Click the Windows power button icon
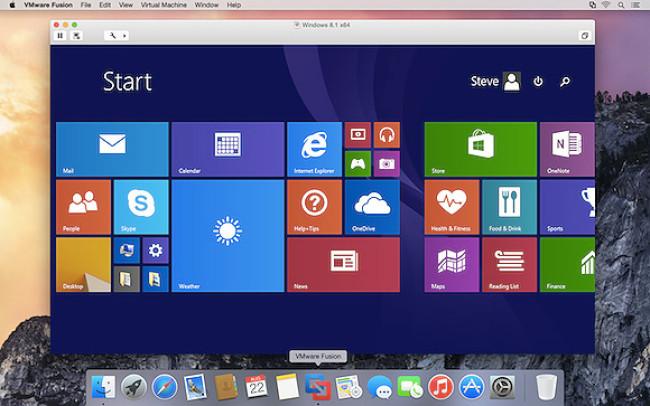This screenshot has height=406, width=650. [538, 82]
